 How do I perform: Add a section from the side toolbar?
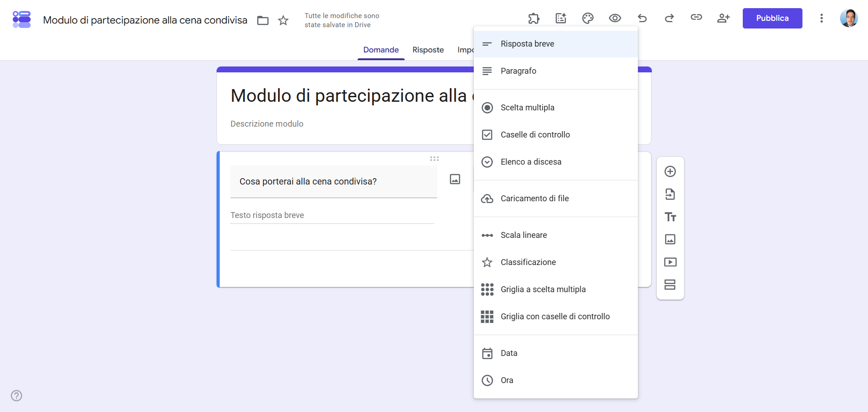pyautogui.click(x=670, y=284)
